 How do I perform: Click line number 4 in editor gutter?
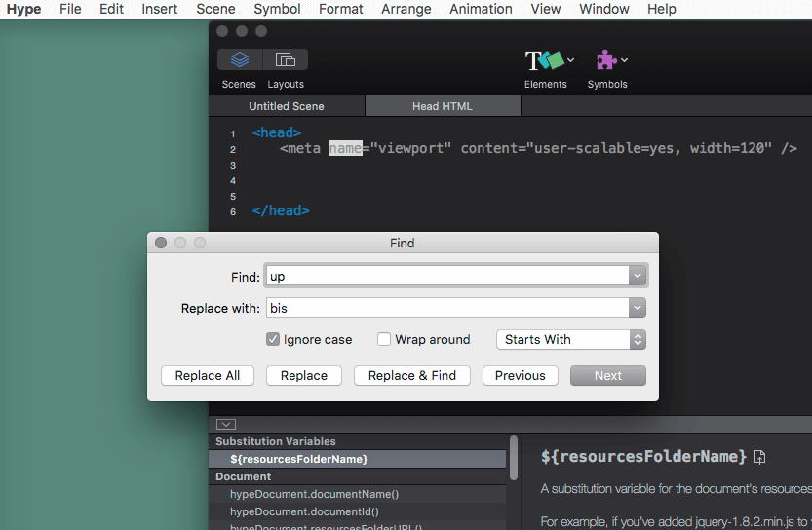[233, 181]
